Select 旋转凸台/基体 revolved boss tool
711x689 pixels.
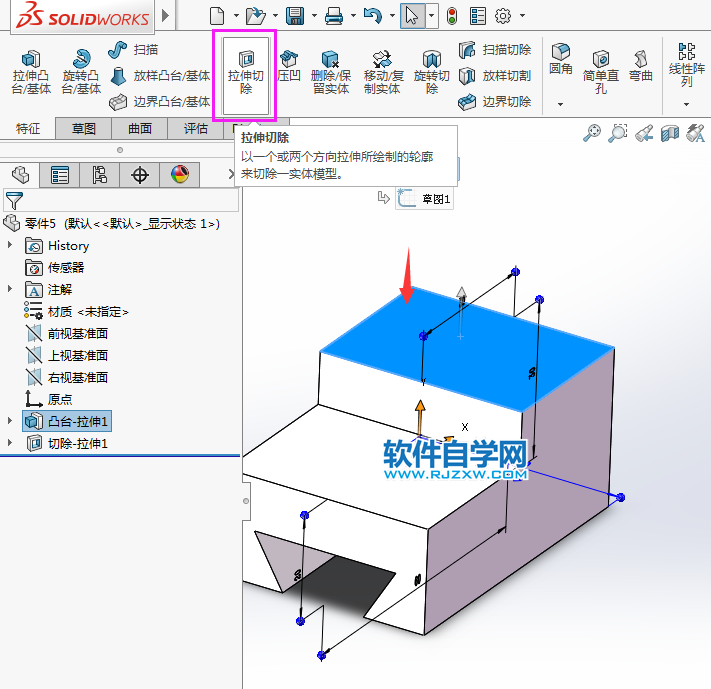81,72
